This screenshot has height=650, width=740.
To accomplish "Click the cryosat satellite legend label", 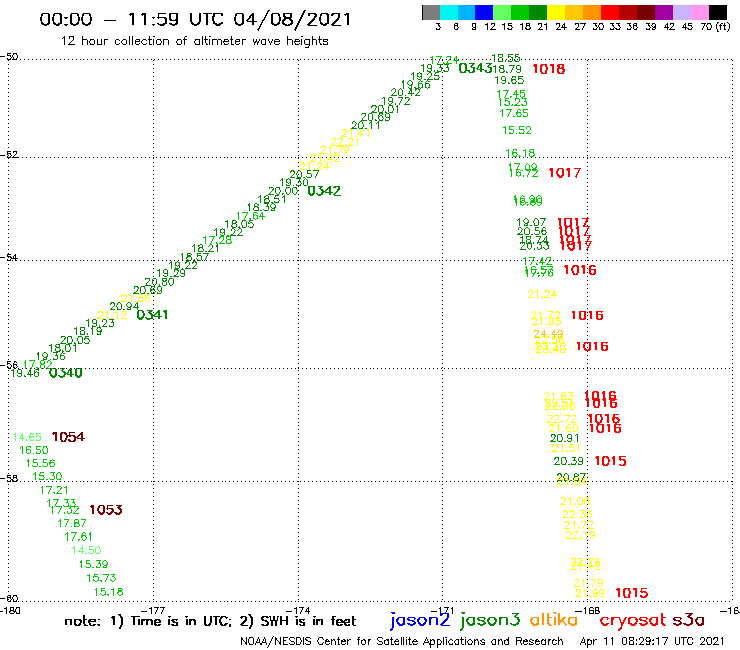I will [x=632, y=620].
